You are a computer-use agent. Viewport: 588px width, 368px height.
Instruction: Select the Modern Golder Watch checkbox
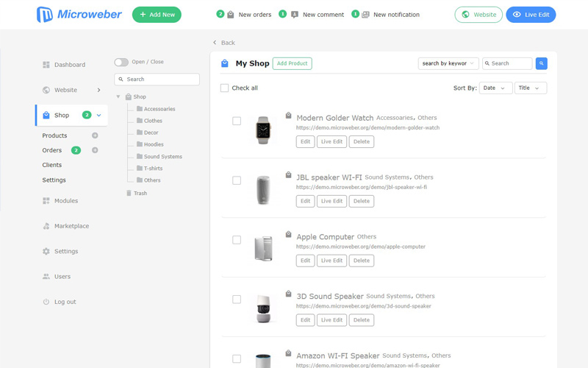tap(237, 121)
